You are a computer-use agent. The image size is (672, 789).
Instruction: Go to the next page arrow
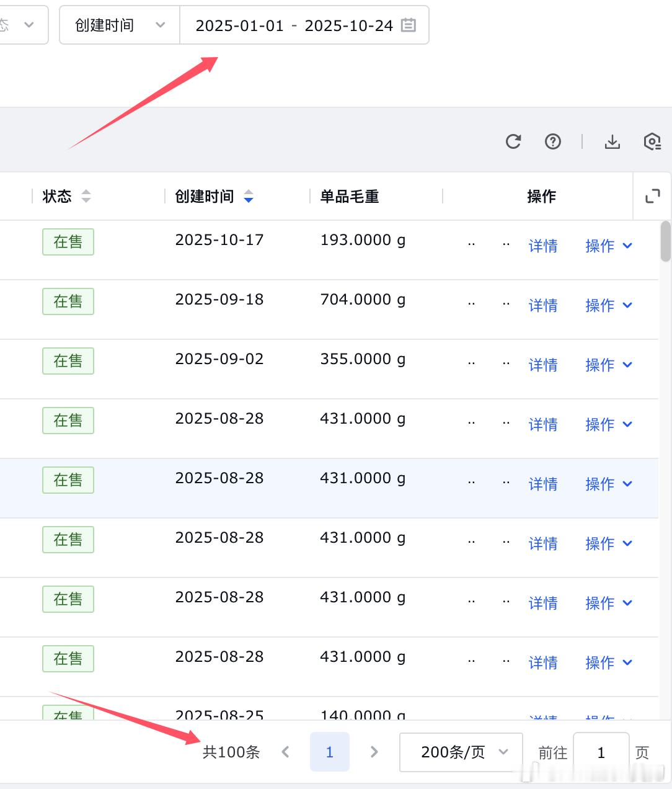pyautogui.click(x=374, y=752)
